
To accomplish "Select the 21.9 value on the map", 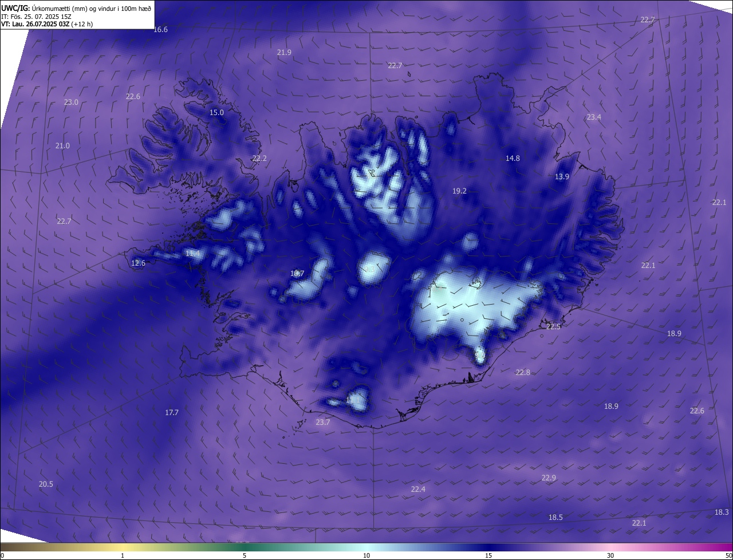I will click(284, 52).
